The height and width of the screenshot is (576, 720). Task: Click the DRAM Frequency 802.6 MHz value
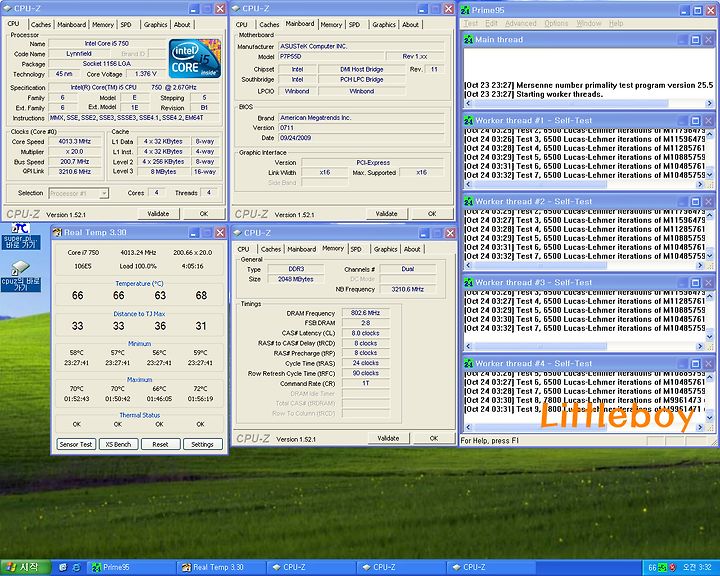366,313
